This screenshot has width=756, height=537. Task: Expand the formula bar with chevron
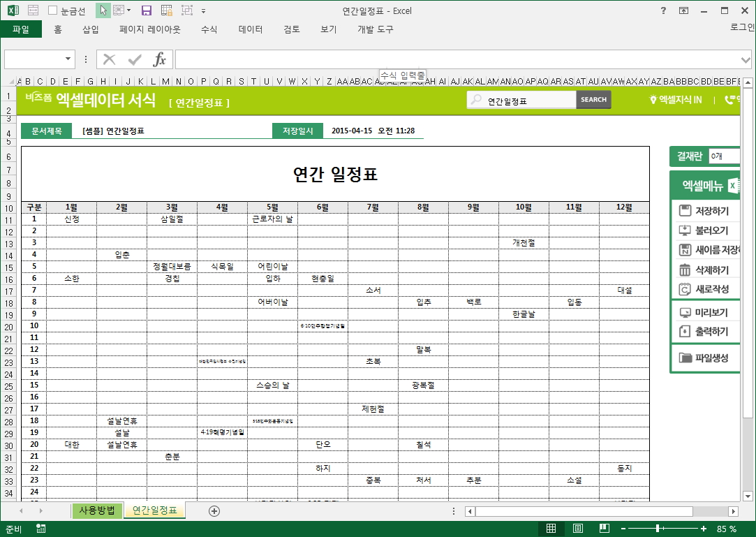click(x=746, y=59)
